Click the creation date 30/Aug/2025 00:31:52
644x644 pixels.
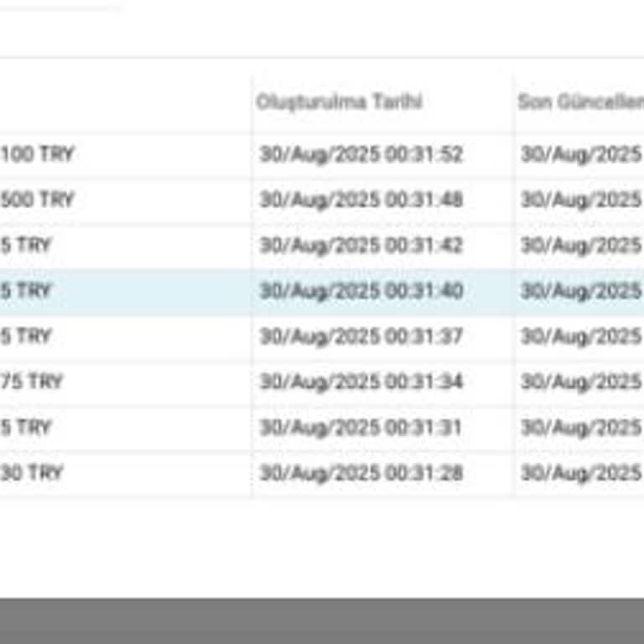(x=361, y=155)
